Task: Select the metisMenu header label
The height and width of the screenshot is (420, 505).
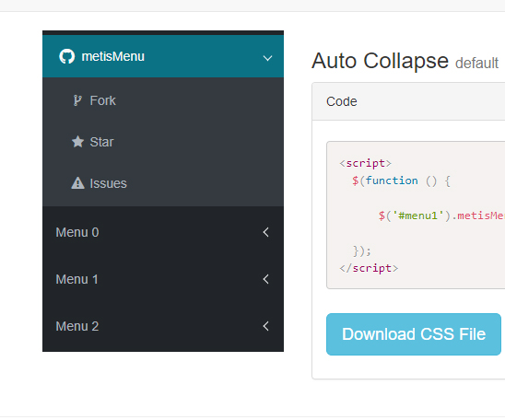Action: point(113,56)
